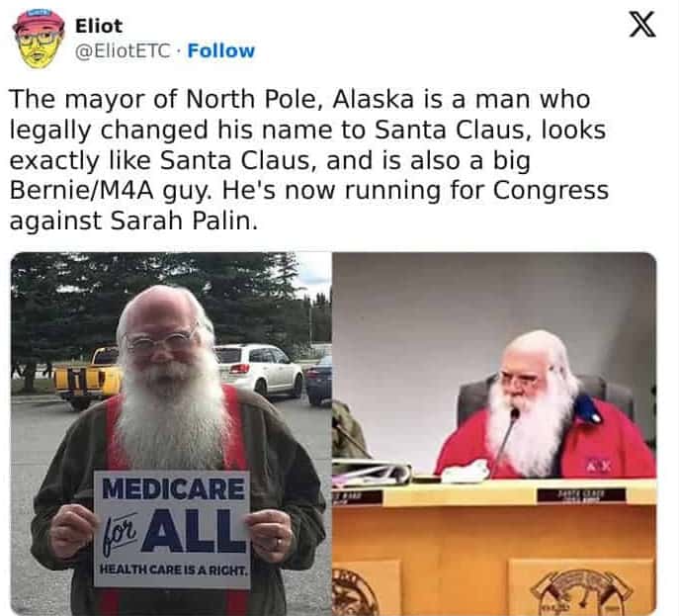Select the binder lying on the desk
This screenshot has width=679, height=616.
372,472
